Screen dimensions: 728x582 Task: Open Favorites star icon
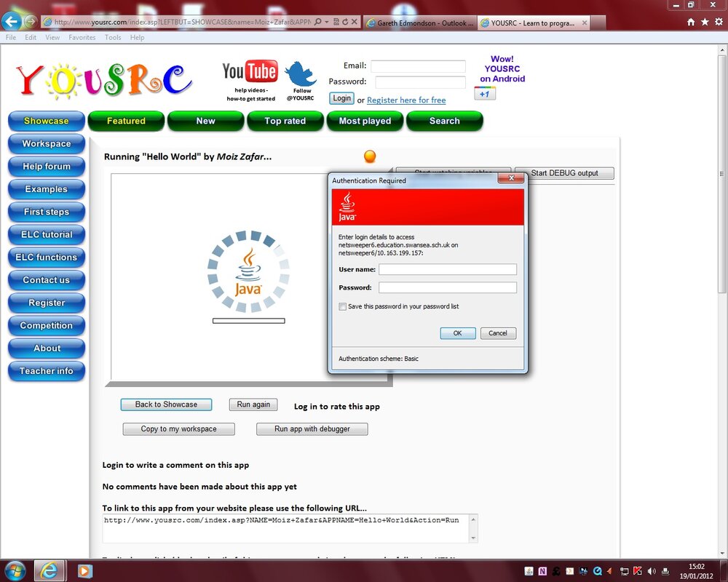(705, 22)
